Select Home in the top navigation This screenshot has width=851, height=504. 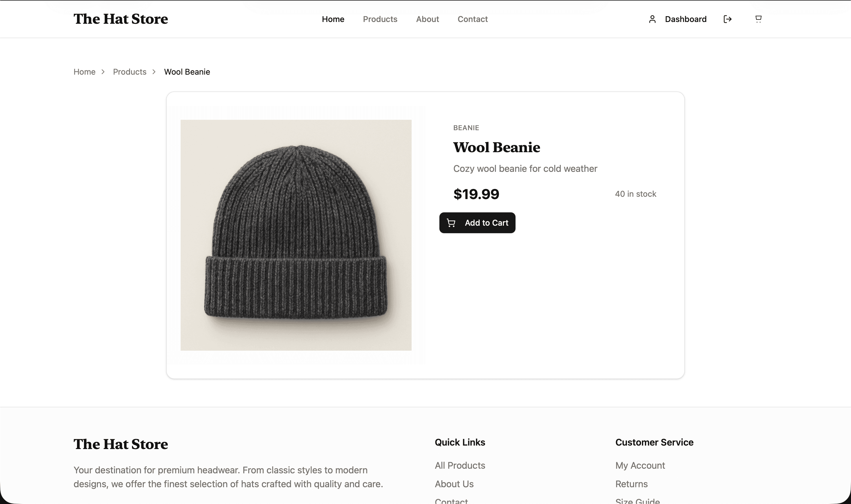[333, 19]
